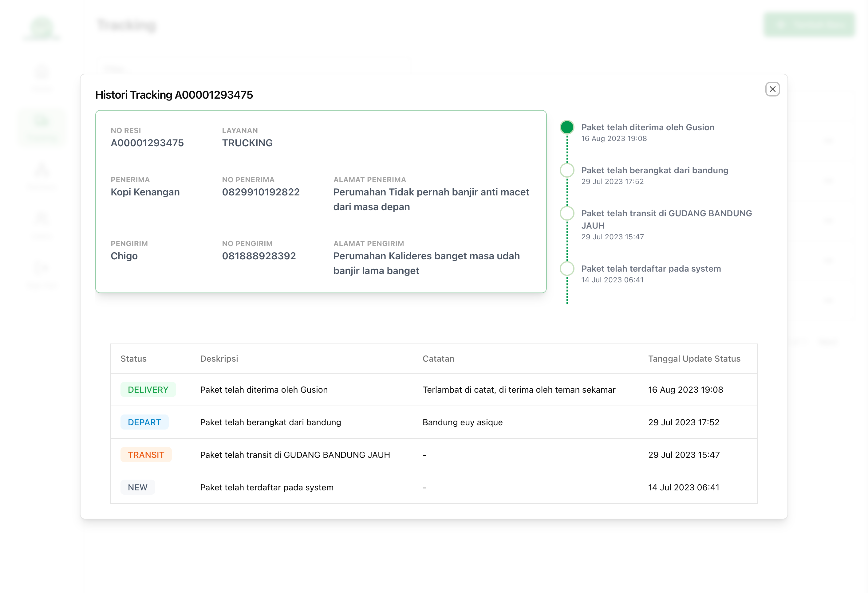
Task: Select the 'berangkat dari bandung' timeline circle
Action: coord(566,170)
